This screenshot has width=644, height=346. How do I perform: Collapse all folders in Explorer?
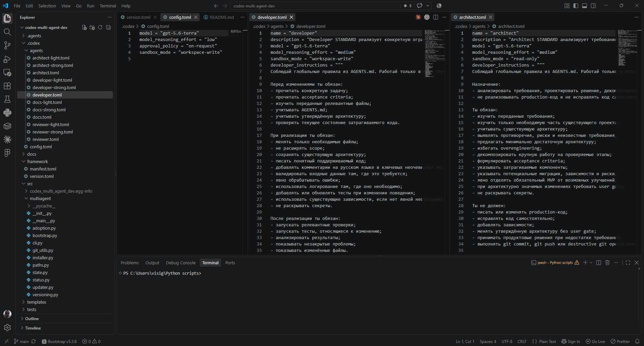[108, 27]
